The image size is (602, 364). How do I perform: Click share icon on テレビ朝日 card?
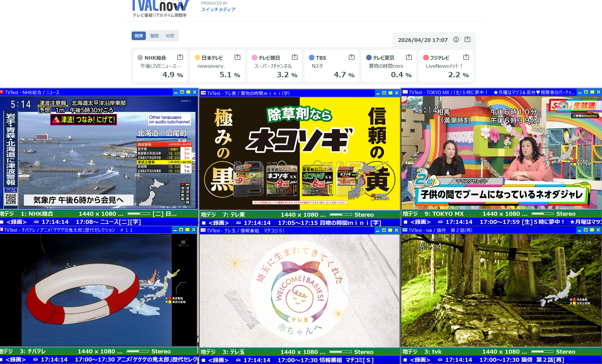pyautogui.click(x=294, y=57)
